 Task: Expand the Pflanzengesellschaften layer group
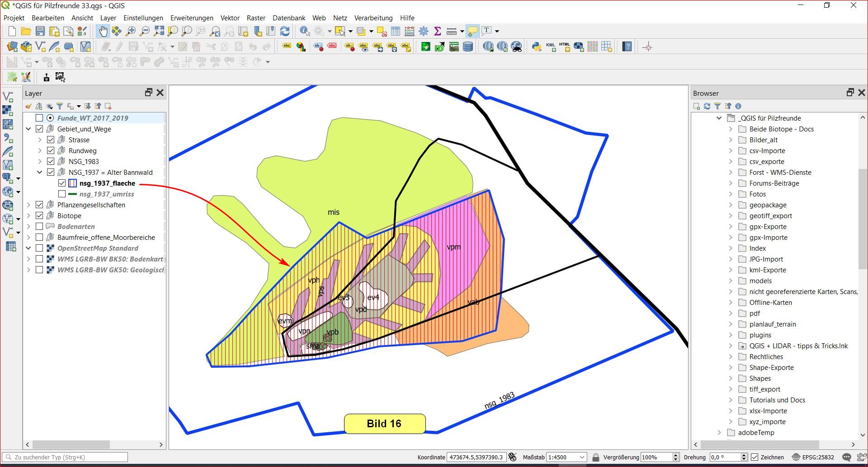pos(28,205)
